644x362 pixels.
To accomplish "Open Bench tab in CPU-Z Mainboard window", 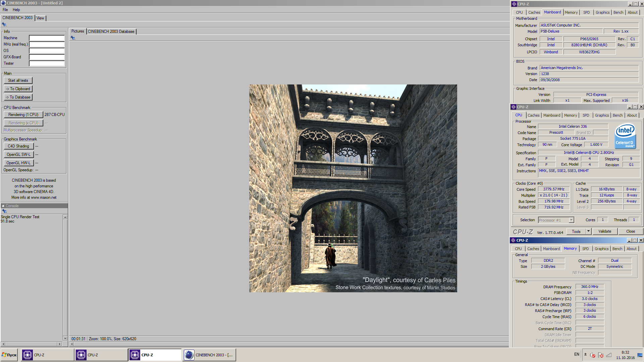I will [x=618, y=12].
